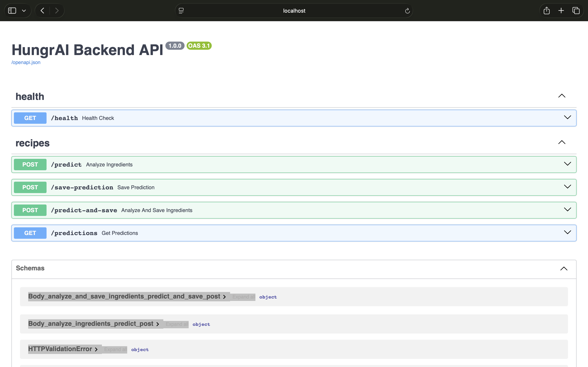Open a new tab with the plus icon
588x367 pixels.
561,11
